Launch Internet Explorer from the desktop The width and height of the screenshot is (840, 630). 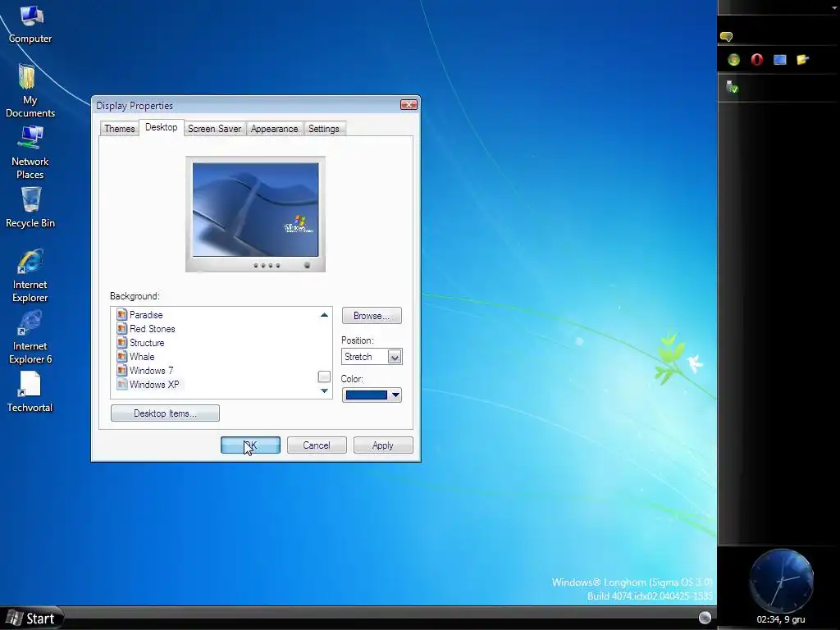[30, 276]
